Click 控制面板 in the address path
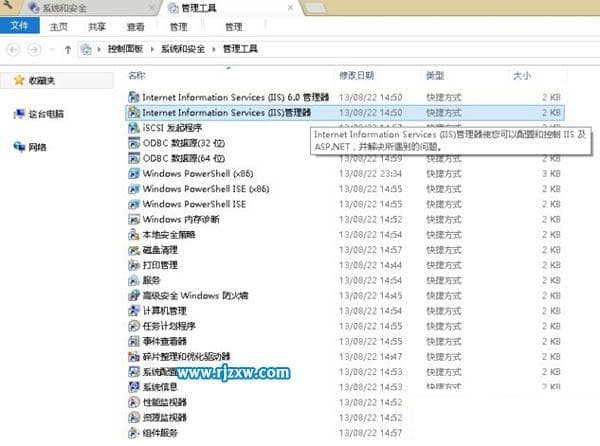 click(125, 49)
